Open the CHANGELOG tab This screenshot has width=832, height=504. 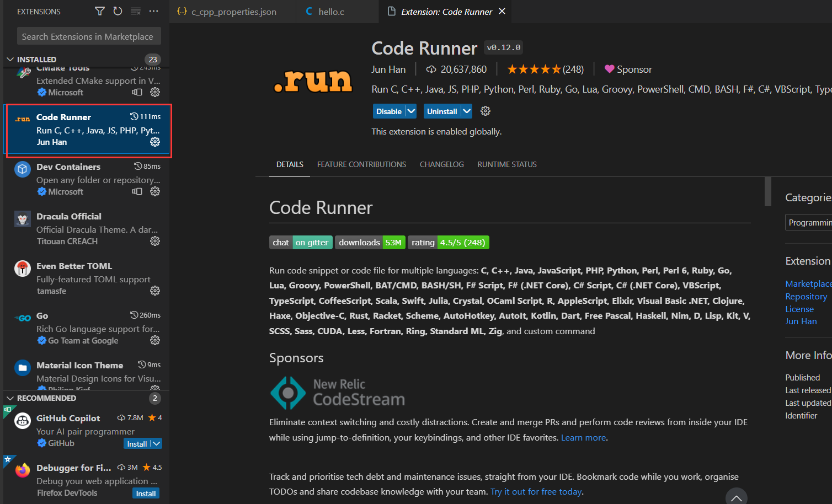click(x=442, y=164)
